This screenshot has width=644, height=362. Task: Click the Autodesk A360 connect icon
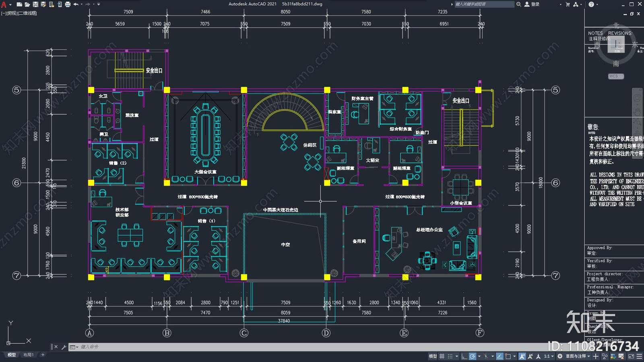pyautogui.click(x=576, y=4)
